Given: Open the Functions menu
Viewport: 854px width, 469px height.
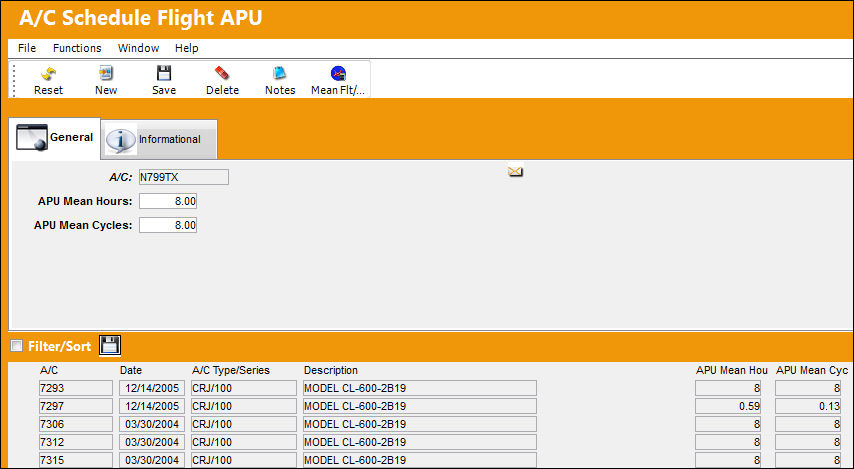Looking at the screenshot, I should 77,48.
